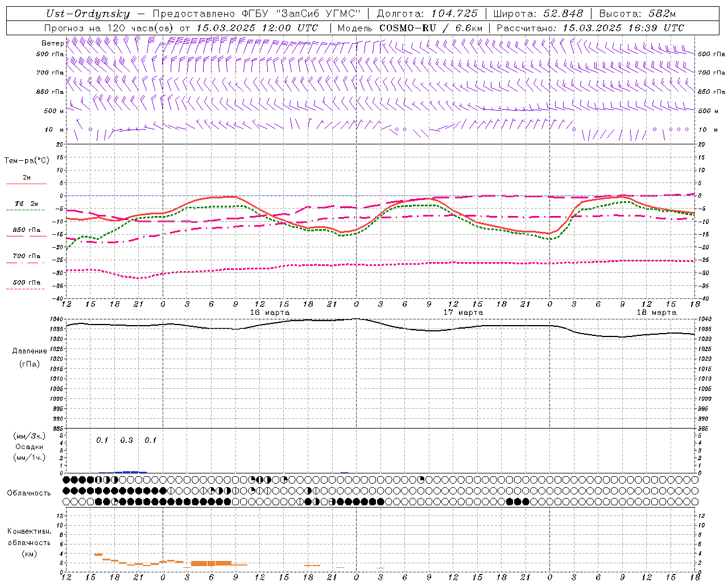This screenshot has width=728, height=582.
Task: Select the 700 гПа temperature legend entry
Action: pos(26,256)
